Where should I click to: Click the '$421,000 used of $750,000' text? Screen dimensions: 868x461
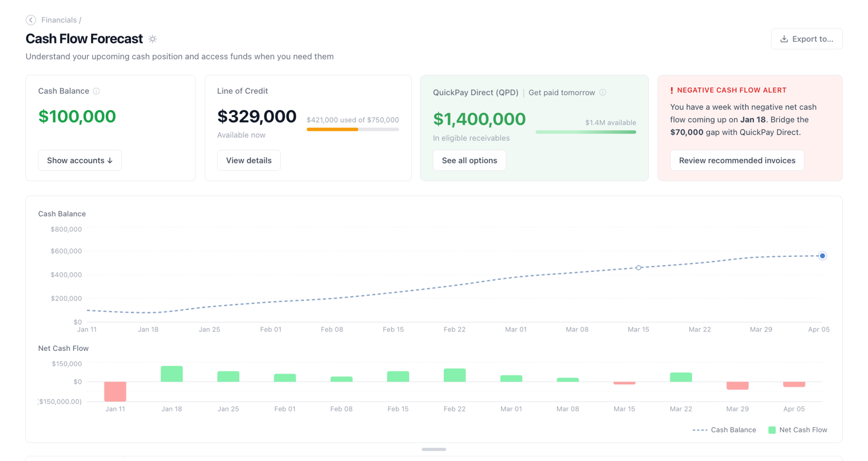click(x=353, y=120)
